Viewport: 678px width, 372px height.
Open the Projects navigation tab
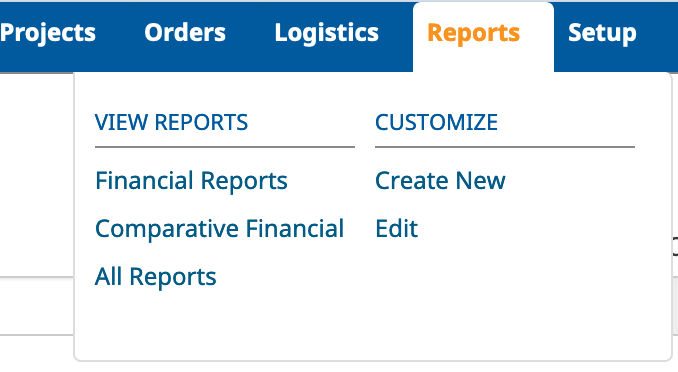point(48,33)
